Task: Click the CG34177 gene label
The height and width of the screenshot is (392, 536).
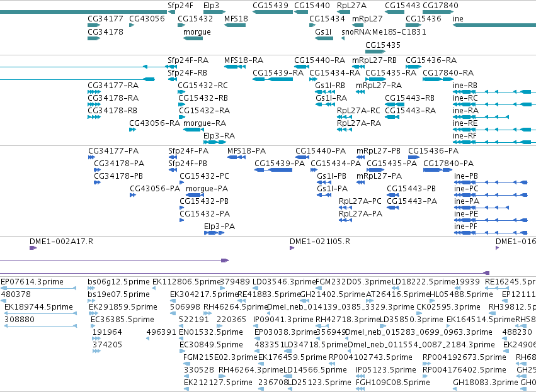Action: [105, 18]
